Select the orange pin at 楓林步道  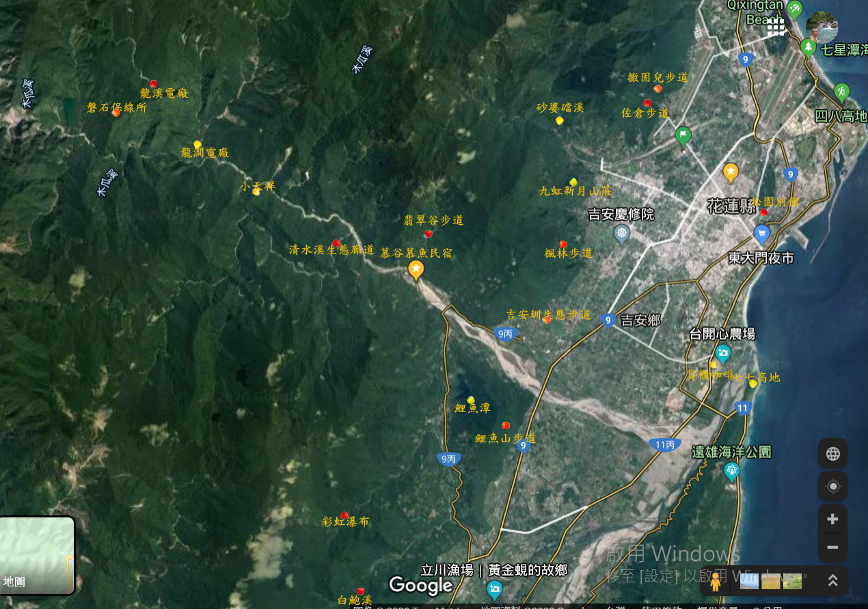click(x=563, y=244)
